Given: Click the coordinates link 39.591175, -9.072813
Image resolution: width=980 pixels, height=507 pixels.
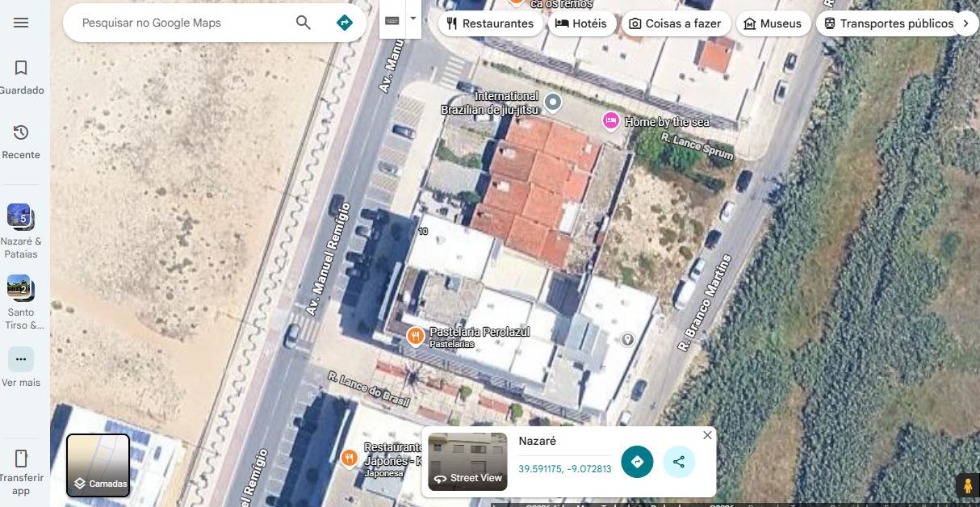Looking at the screenshot, I should coord(564,469).
